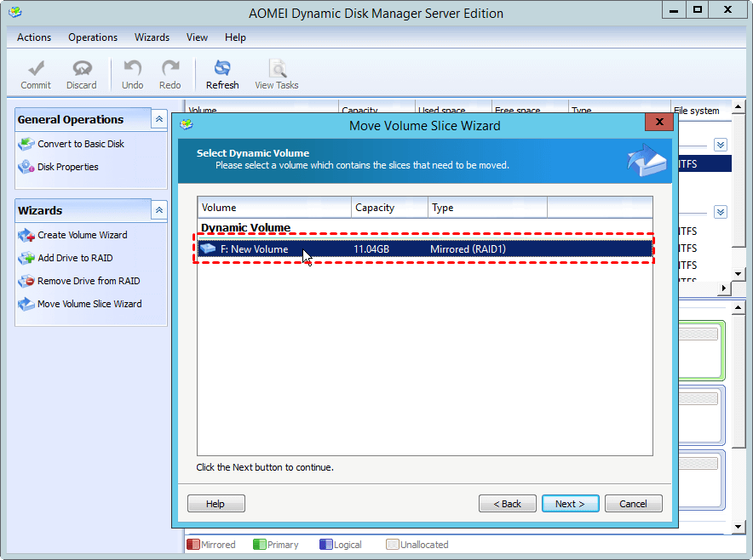
Task: Click the Type column header in wizard
Action: tap(487, 208)
